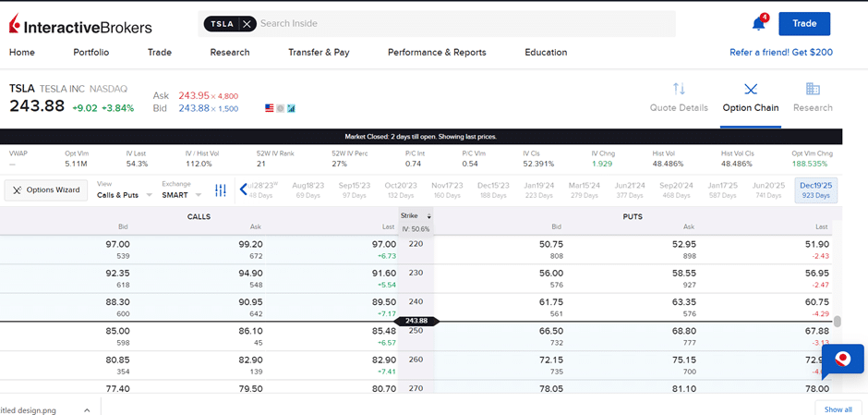
Task: Select the Mar15'24 expiration
Action: click(x=584, y=190)
